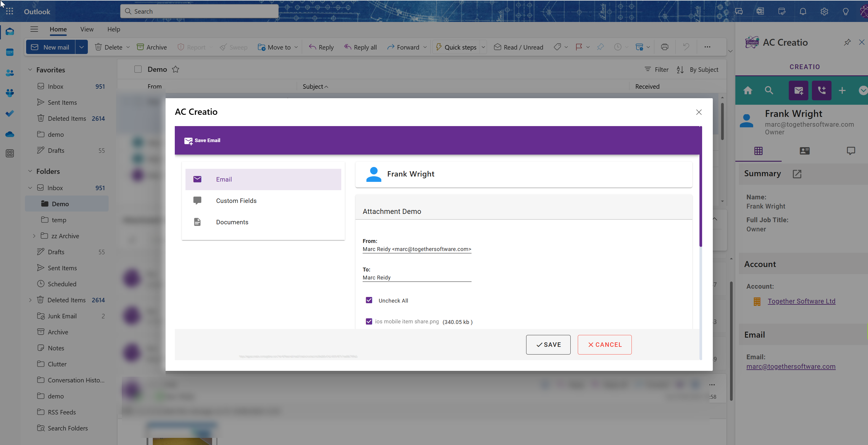This screenshot has width=868, height=445.
Task: Click the AC Creatio dialog vertical scrollbar
Action: (x=701, y=187)
